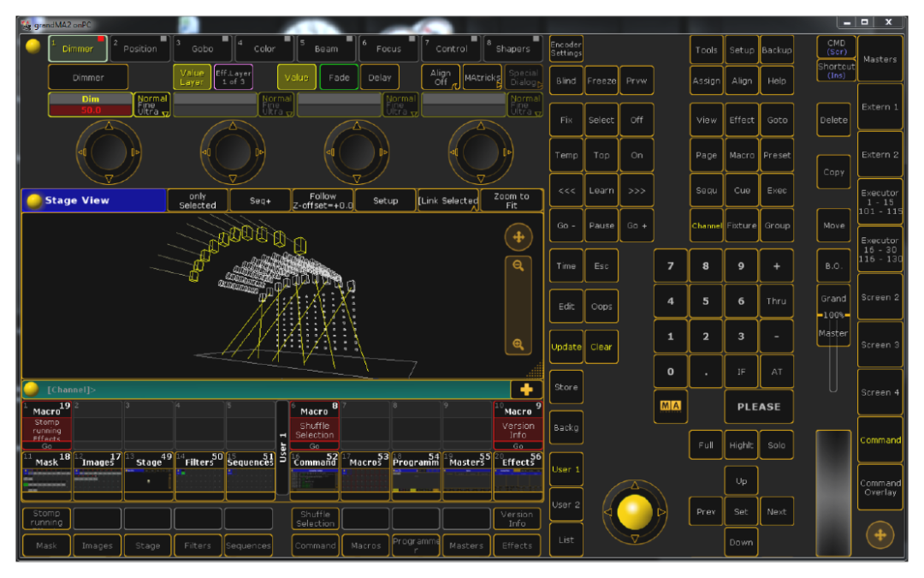Click the yellow ball on the command line
Image resolution: width=924 pixels, height=578 pixels.
click(x=32, y=389)
